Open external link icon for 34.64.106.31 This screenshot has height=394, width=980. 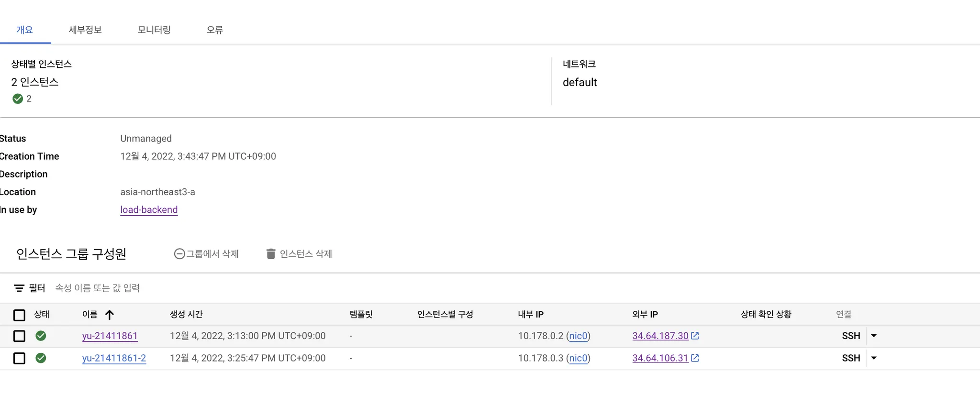[695, 358]
